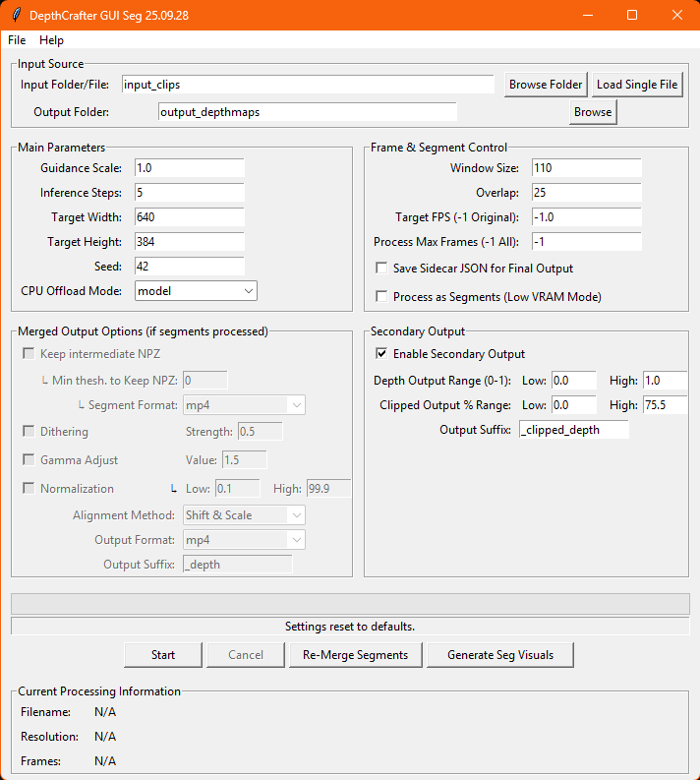Click the Guidance Scale field
Screen dimensions: 700x780
tap(190, 168)
